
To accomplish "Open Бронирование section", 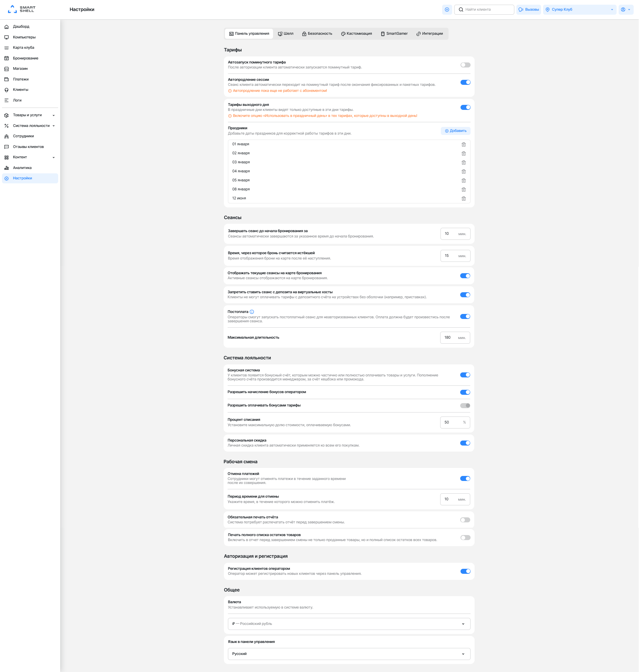I will 30,58.
